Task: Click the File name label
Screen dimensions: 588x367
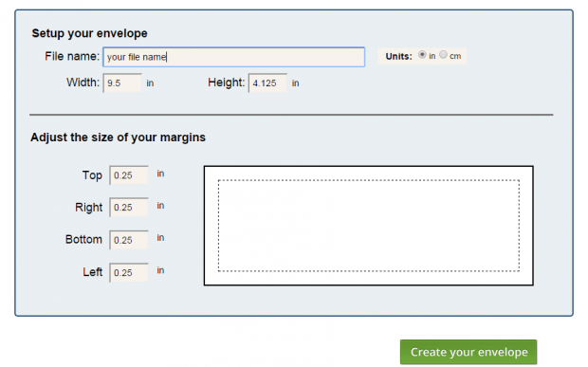Action: pos(72,57)
